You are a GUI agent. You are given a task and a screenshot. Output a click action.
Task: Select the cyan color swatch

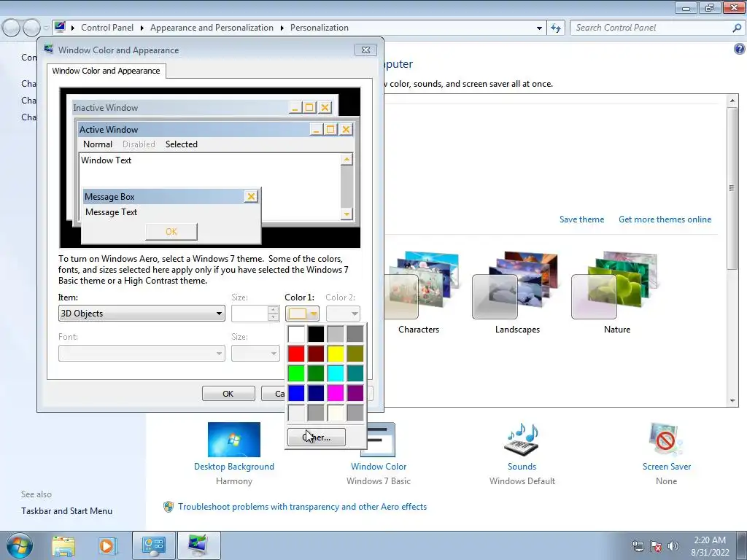click(x=336, y=373)
